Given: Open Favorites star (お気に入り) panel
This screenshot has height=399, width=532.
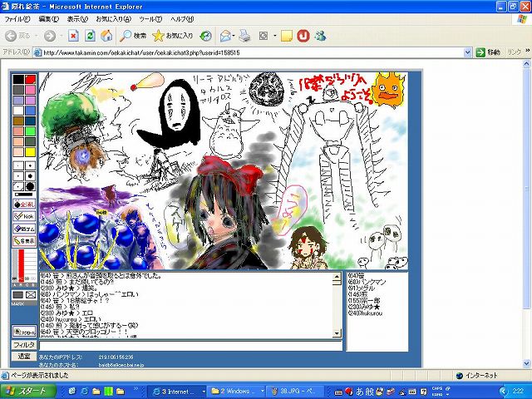Looking at the screenshot, I should click(172, 36).
